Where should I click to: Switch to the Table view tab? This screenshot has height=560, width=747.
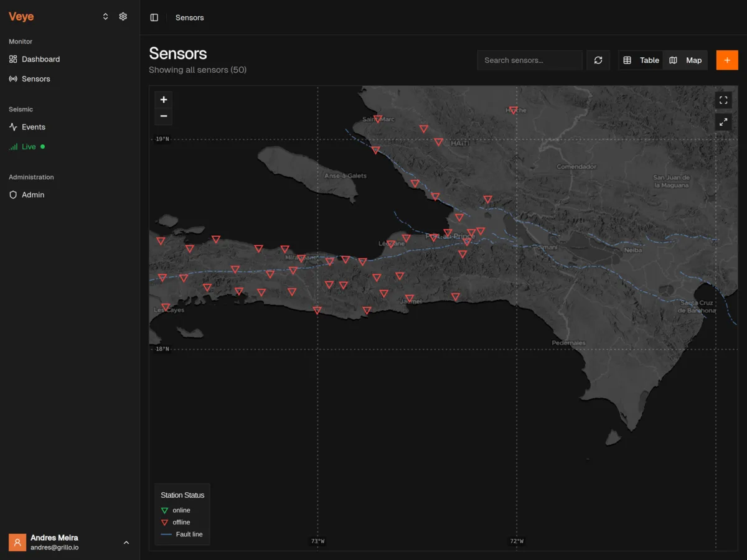point(642,60)
